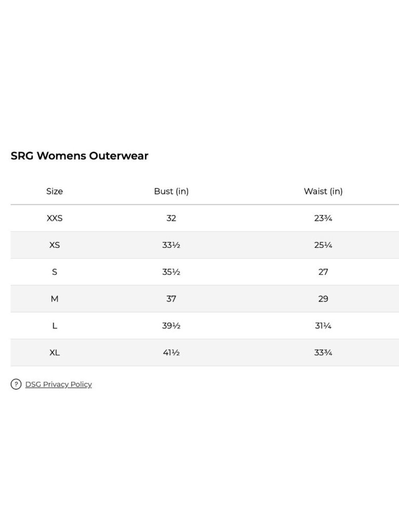The image size is (399, 532).
Task: Click the Waist (in) column header
Action: 323,191
